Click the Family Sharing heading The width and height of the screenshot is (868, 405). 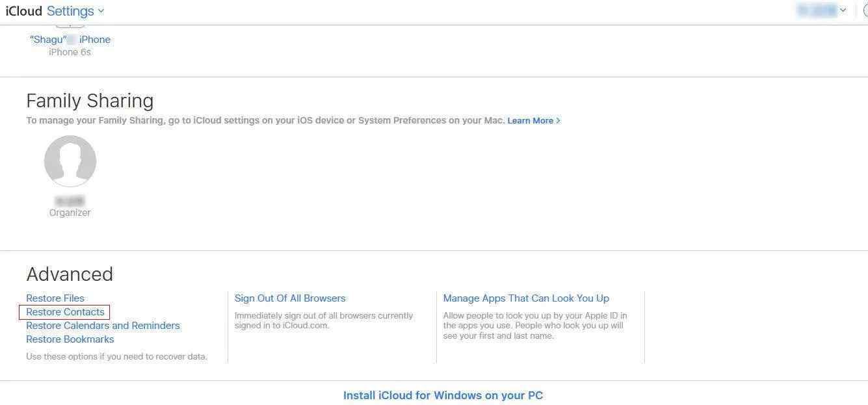point(90,101)
